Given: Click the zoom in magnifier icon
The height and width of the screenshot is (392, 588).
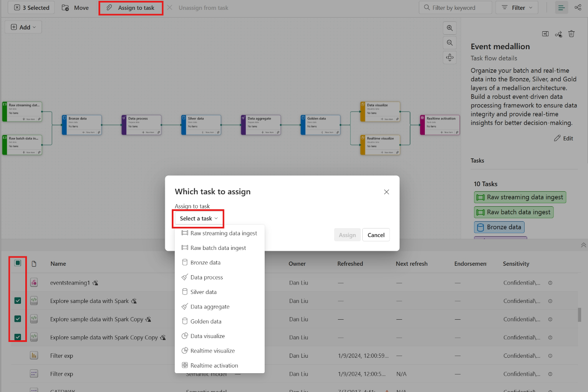Looking at the screenshot, I should coord(450,28).
